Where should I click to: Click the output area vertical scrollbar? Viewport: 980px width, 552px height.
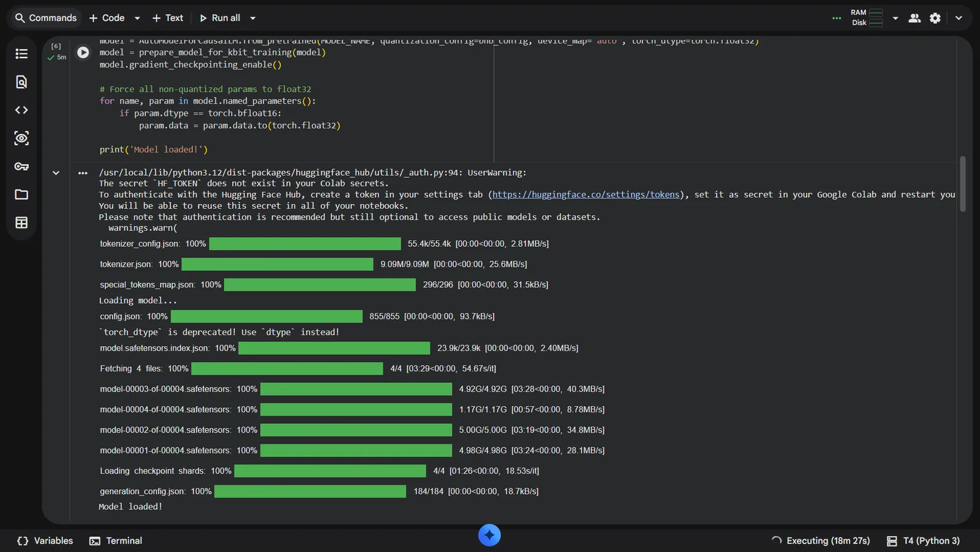point(963,184)
